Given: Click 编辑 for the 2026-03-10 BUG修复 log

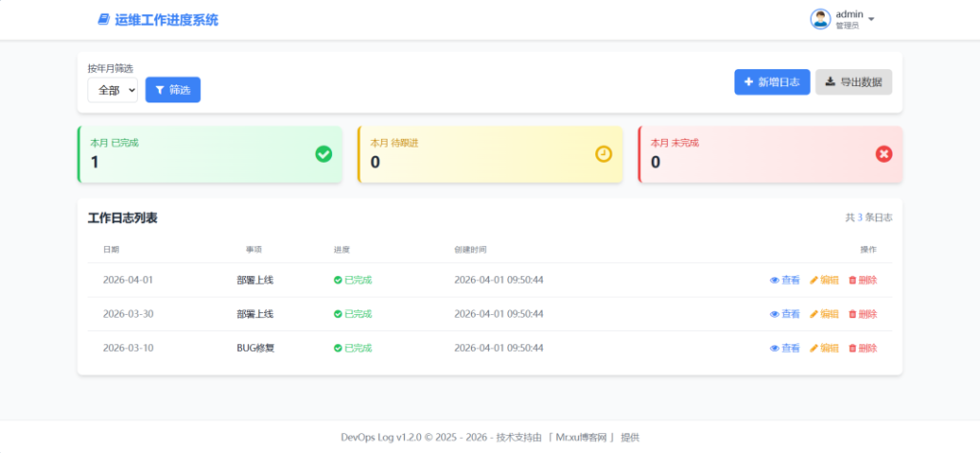Looking at the screenshot, I should pyautogui.click(x=824, y=348).
